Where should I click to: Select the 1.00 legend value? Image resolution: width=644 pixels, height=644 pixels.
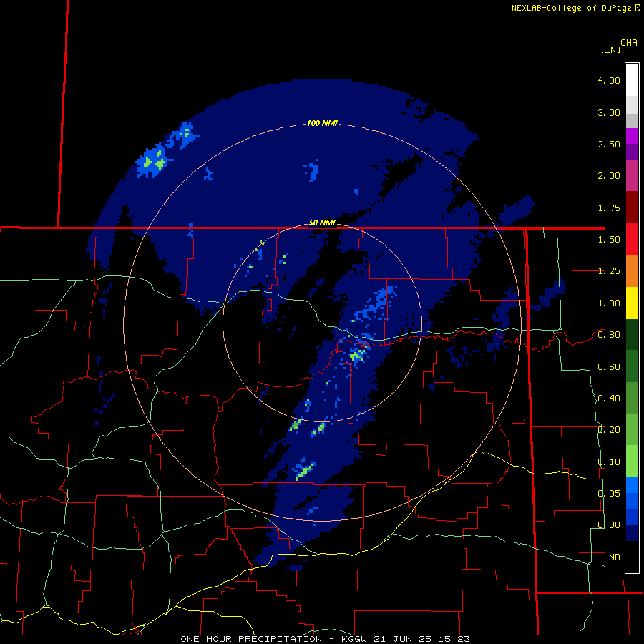pyautogui.click(x=609, y=303)
